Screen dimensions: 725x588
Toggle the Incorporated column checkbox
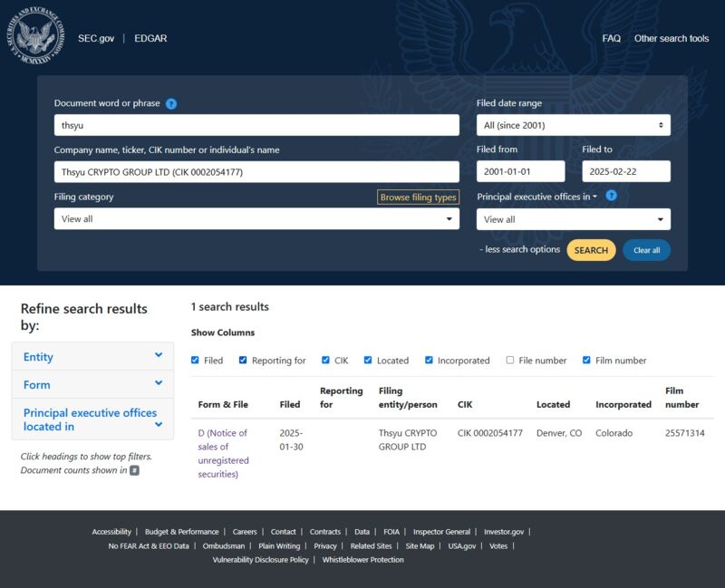pos(429,360)
